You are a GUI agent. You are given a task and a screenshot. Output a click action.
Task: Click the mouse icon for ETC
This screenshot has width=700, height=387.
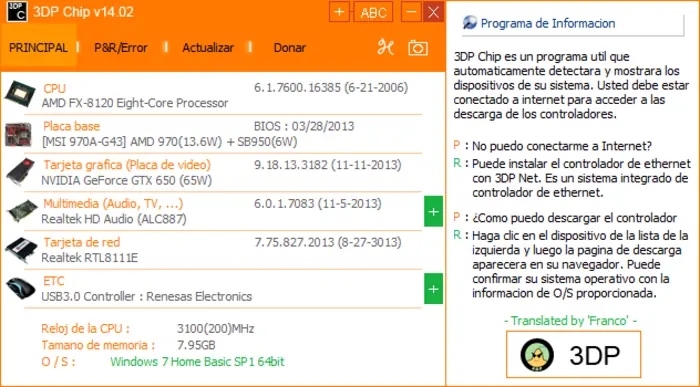[x=21, y=288]
